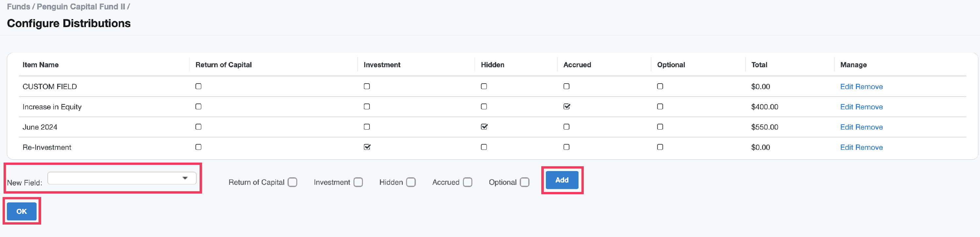Check the Optional box for new field
Image resolution: width=980 pixels, height=237 pixels.
[x=524, y=182]
